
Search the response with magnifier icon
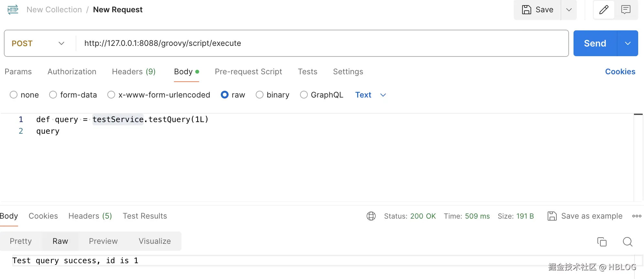click(x=628, y=242)
